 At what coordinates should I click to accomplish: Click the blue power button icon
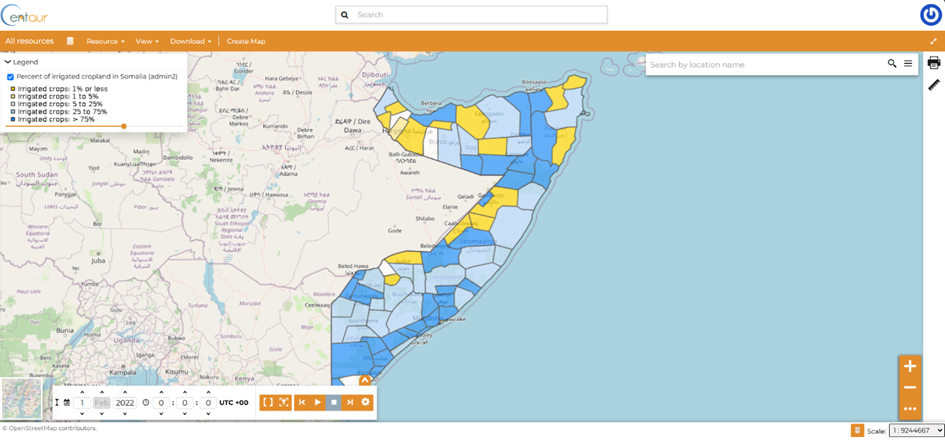click(930, 15)
